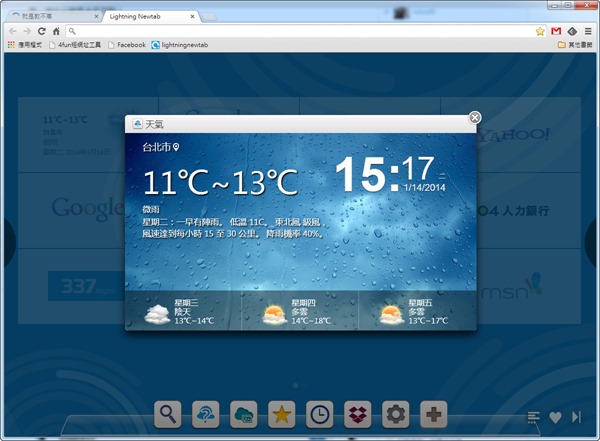The height and width of the screenshot is (441, 600).
Task: Open the lightningnewtab bookmark
Action: (180, 45)
